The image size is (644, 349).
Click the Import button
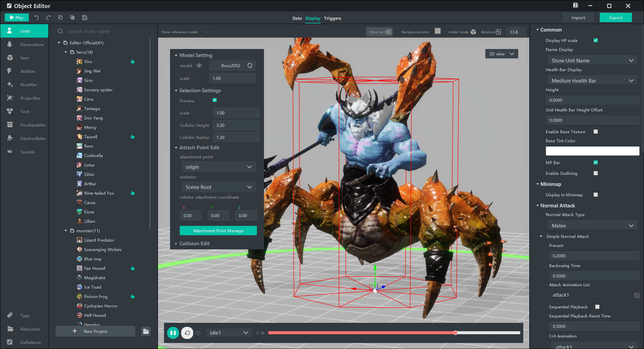(578, 17)
